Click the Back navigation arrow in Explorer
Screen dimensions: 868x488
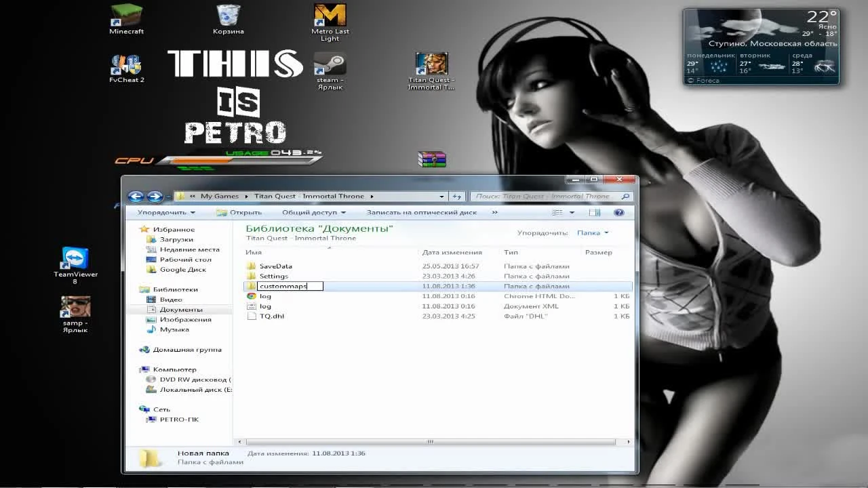coord(136,197)
